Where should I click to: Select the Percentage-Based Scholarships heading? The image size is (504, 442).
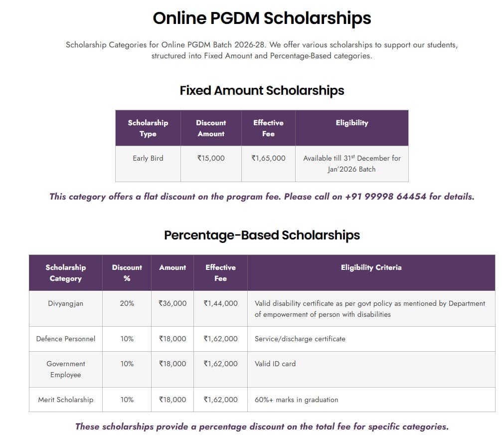[x=262, y=235]
